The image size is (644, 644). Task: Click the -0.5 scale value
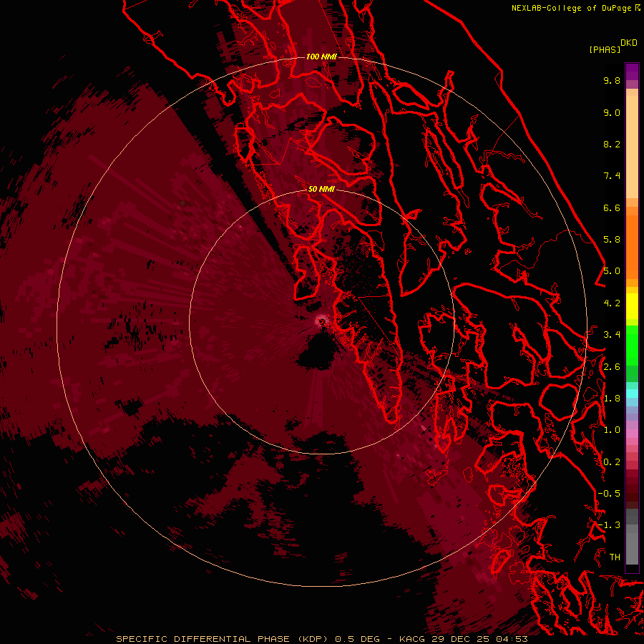click(x=609, y=494)
